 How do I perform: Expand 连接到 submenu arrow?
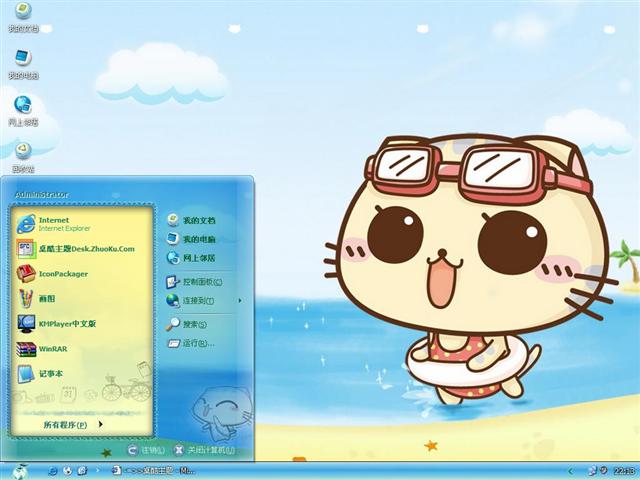tap(240, 301)
